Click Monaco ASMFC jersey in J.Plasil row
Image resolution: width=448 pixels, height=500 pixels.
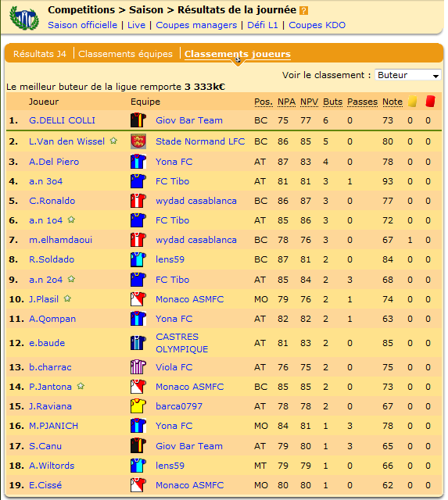click(x=138, y=299)
